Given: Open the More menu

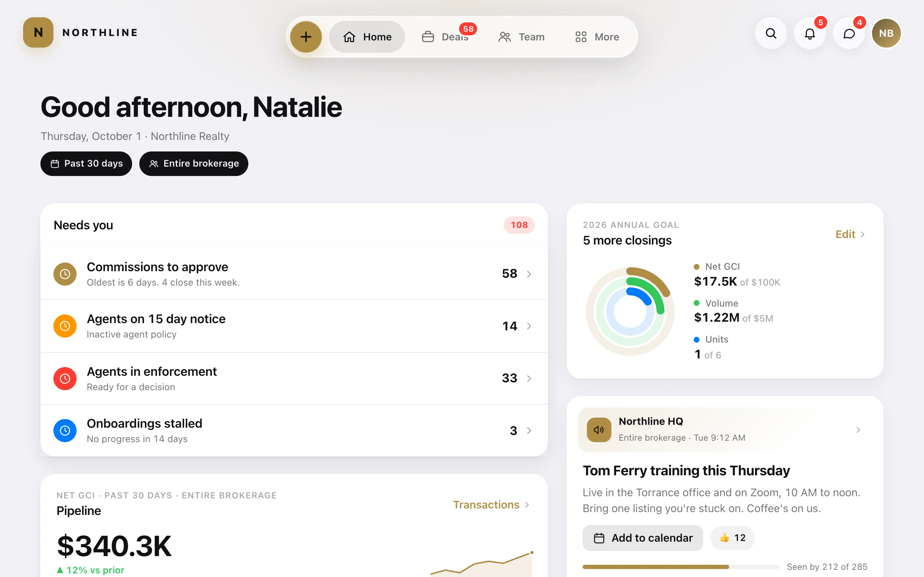Looking at the screenshot, I should 597,37.
